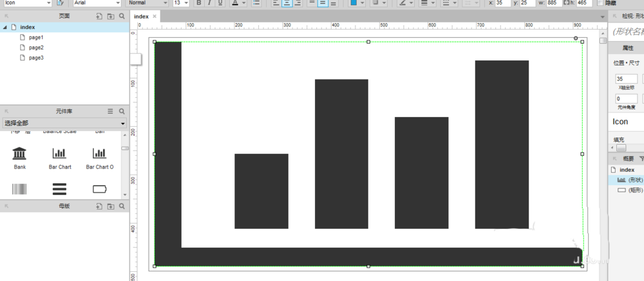Toggle bold text formatting

(198, 3)
